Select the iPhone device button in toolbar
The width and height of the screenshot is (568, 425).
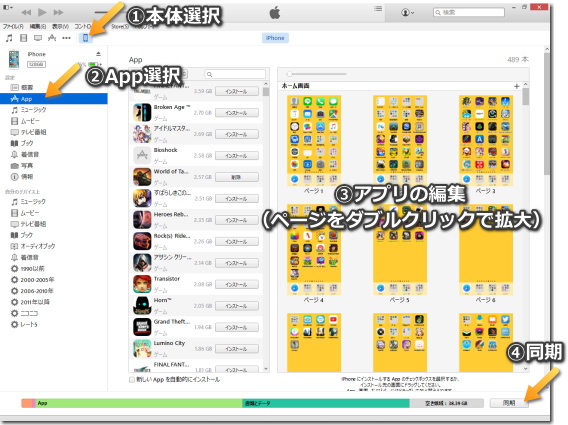(x=85, y=38)
